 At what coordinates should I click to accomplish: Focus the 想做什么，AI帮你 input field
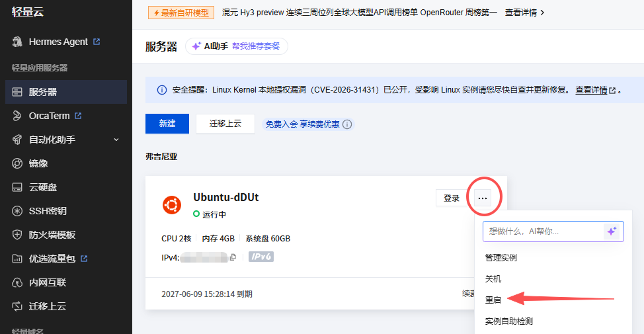543,231
